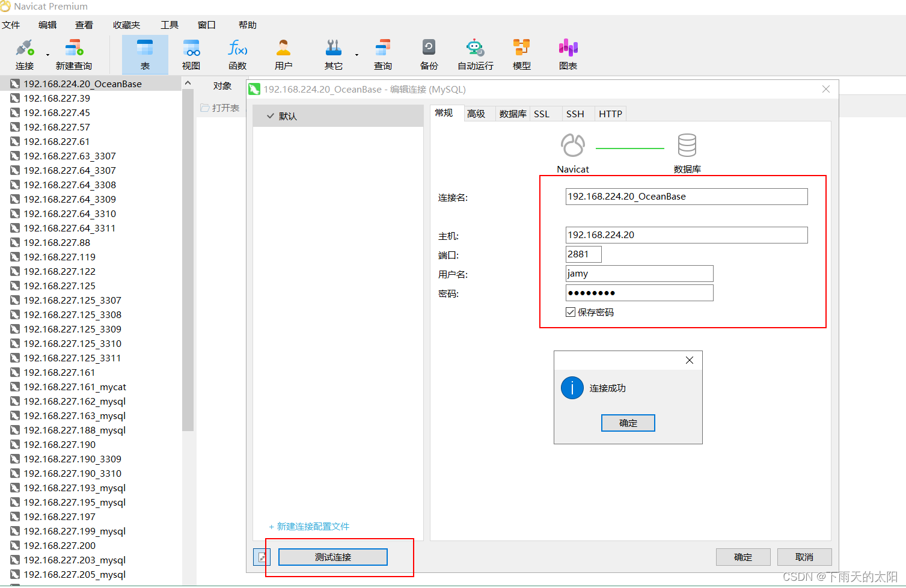Click the connection icon beside 192.168.227.39
The height and width of the screenshot is (588, 906).
15,98
